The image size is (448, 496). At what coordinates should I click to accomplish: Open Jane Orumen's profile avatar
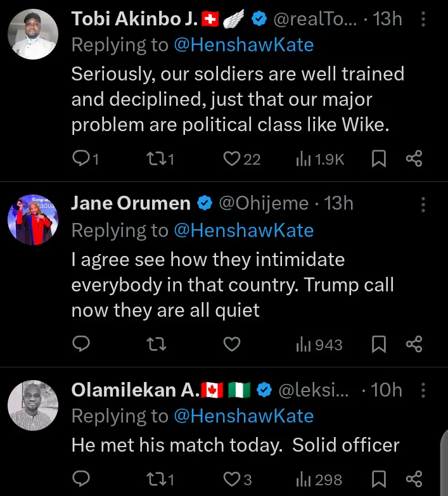32,220
